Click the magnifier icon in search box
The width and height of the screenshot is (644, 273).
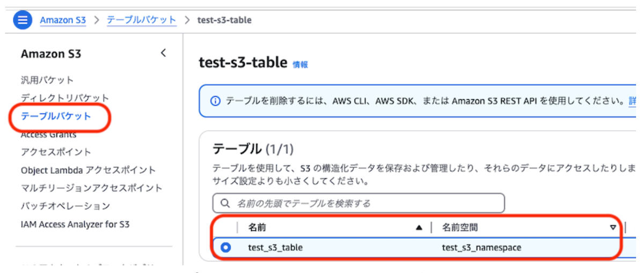pyautogui.click(x=225, y=204)
